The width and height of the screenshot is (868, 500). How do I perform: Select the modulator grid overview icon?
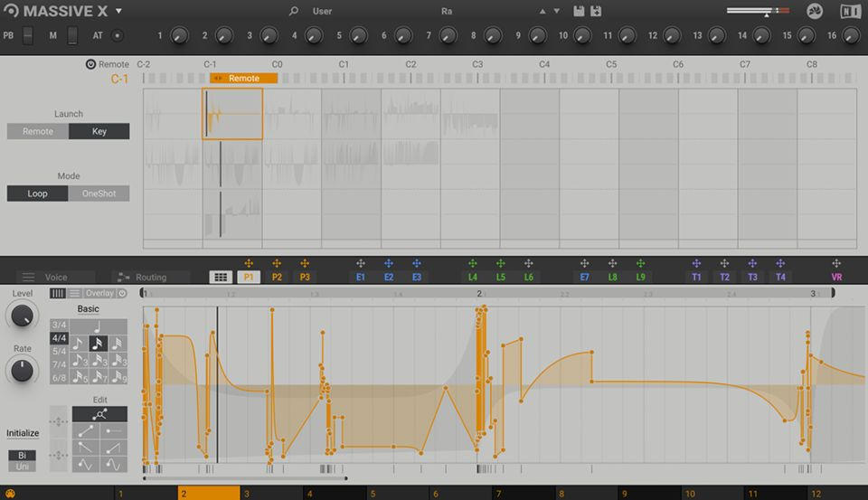pyautogui.click(x=219, y=278)
